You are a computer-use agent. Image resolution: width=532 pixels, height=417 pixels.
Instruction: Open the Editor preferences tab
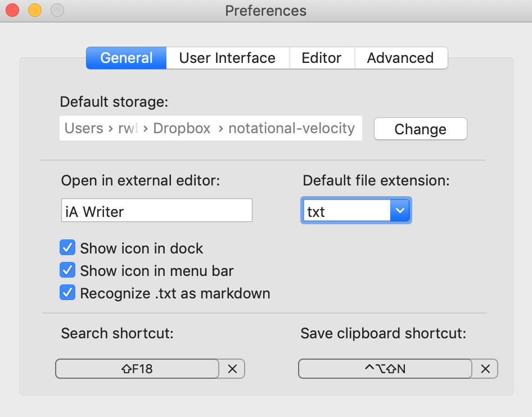click(x=322, y=57)
